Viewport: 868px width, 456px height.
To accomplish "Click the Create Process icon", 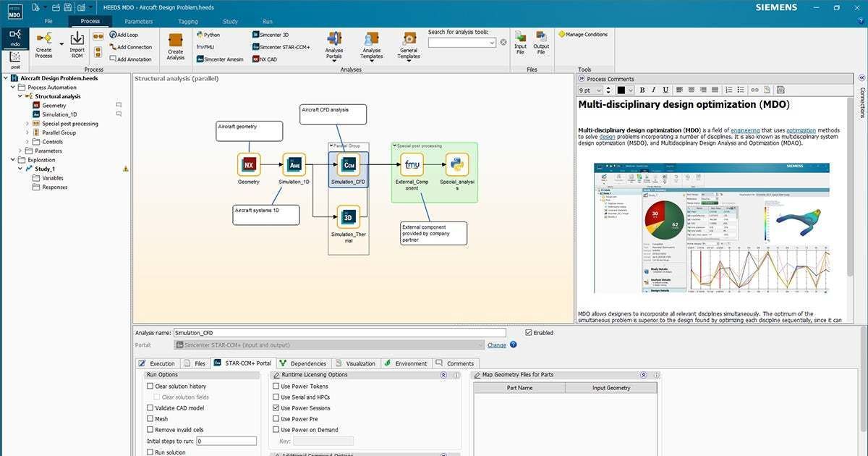I will coord(43,37).
